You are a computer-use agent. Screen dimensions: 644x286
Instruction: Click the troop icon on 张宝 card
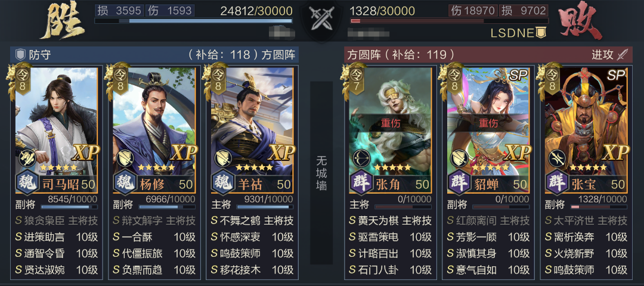pos(556,158)
